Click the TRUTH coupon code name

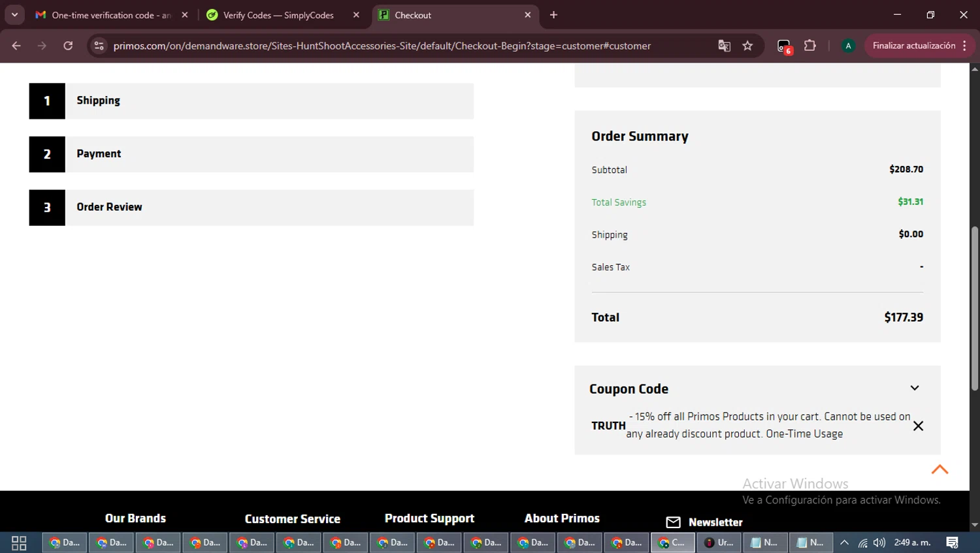pos(608,426)
